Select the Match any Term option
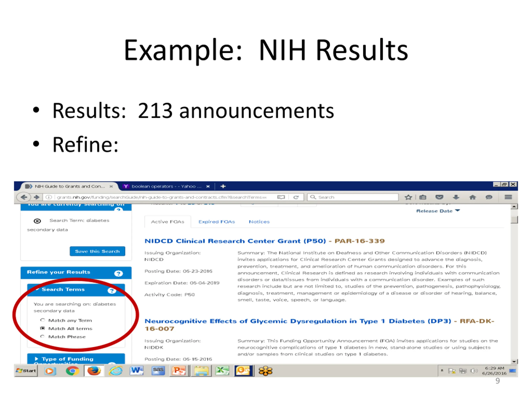 tap(43, 320)
